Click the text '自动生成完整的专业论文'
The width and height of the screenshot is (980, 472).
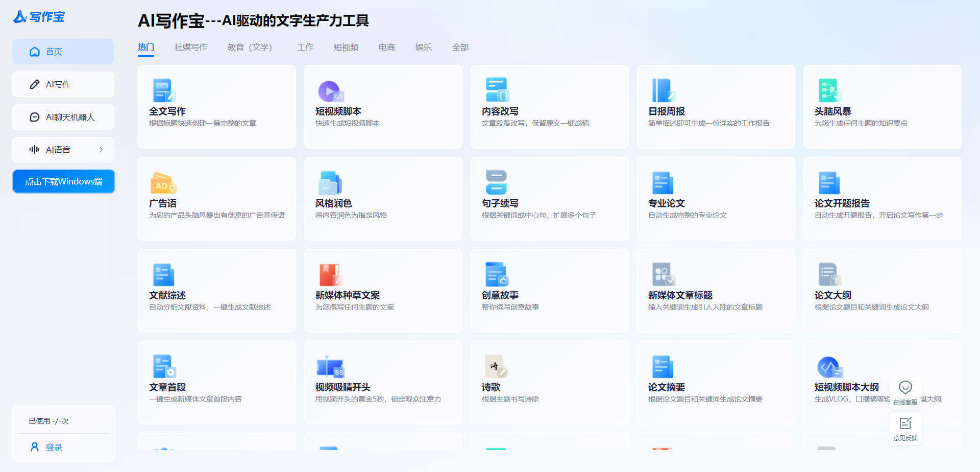pyautogui.click(x=688, y=215)
